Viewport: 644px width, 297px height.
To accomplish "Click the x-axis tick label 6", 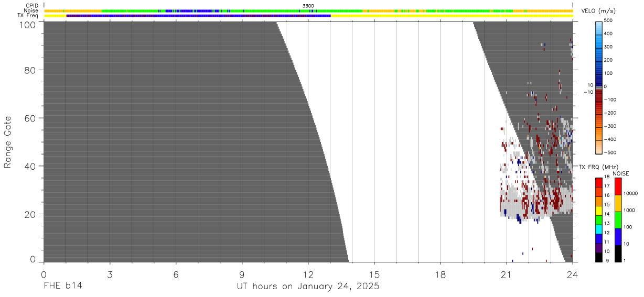I will pos(176,274).
